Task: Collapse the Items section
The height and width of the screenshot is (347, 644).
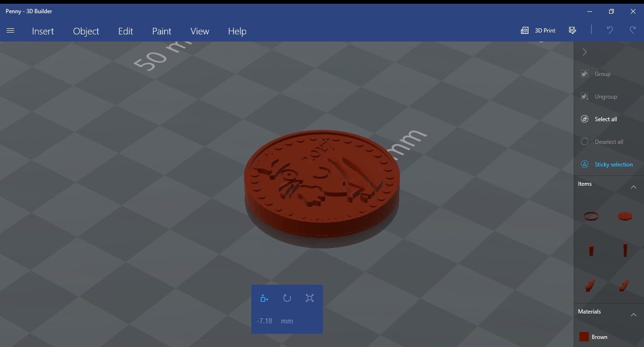Action: pyautogui.click(x=634, y=187)
